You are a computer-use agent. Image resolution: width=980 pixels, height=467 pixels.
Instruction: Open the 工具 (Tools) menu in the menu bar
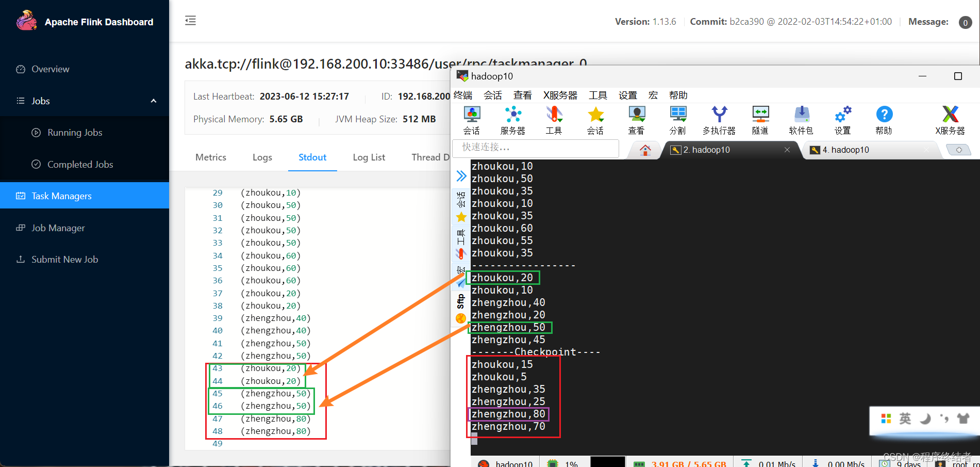pos(598,95)
